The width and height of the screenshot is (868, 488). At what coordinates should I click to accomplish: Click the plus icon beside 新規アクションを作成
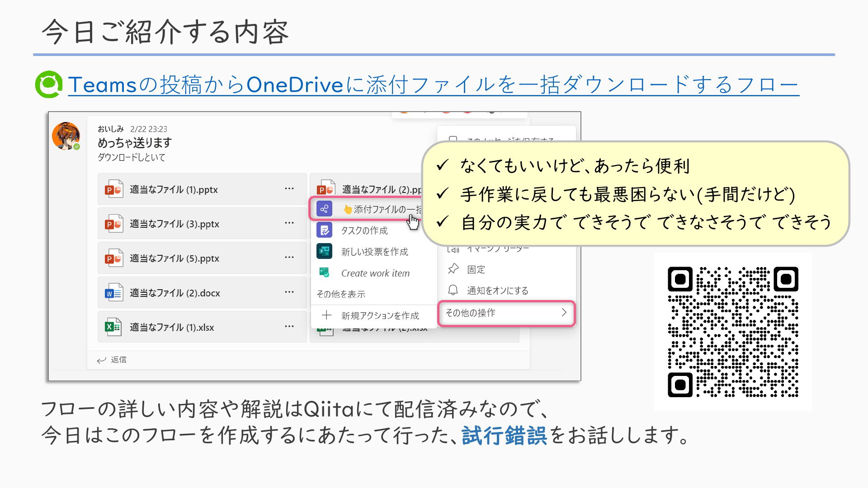[x=326, y=315]
